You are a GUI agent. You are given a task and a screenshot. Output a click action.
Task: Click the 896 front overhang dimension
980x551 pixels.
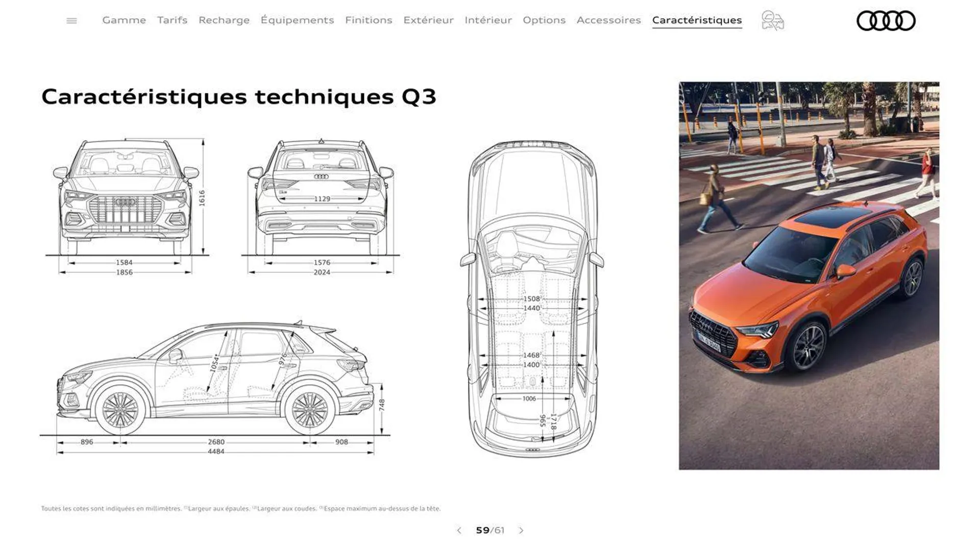[x=87, y=442]
